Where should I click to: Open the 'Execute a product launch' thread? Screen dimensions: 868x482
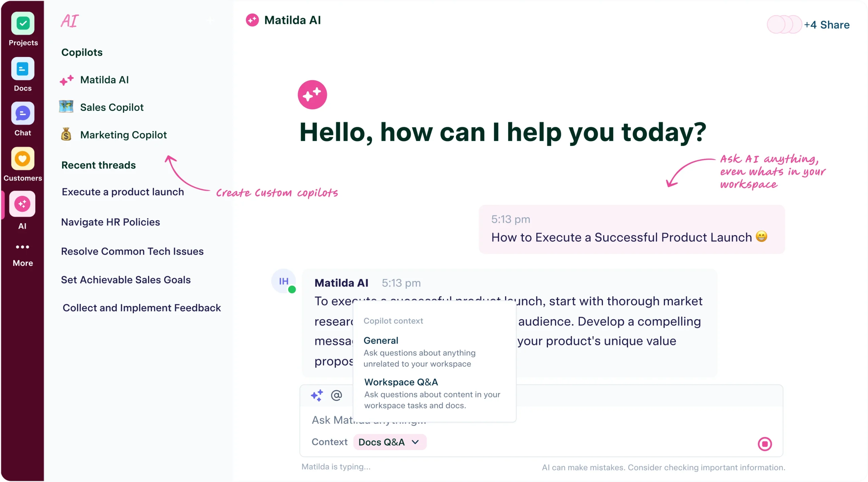coord(122,192)
